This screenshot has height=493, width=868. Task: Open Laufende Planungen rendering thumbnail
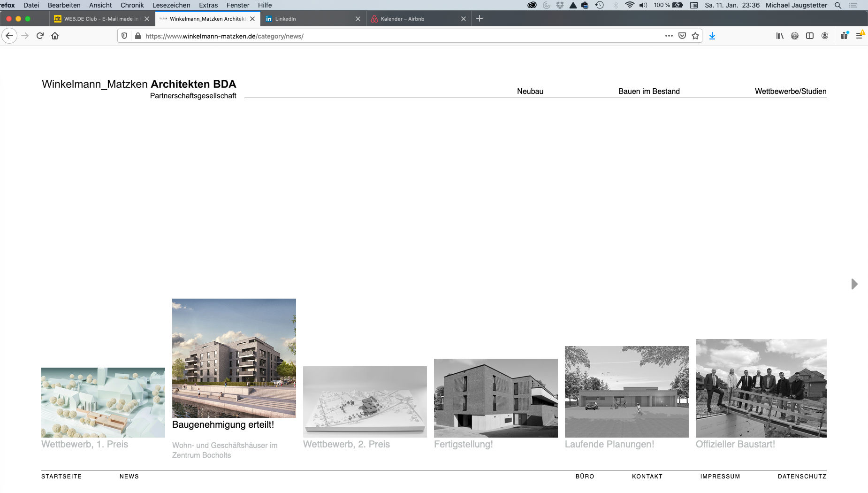coord(627,392)
